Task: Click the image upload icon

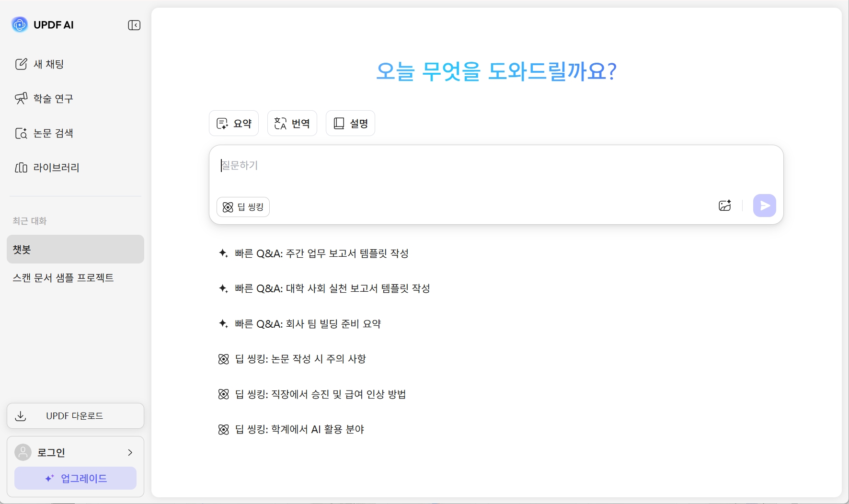Action: tap(725, 206)
